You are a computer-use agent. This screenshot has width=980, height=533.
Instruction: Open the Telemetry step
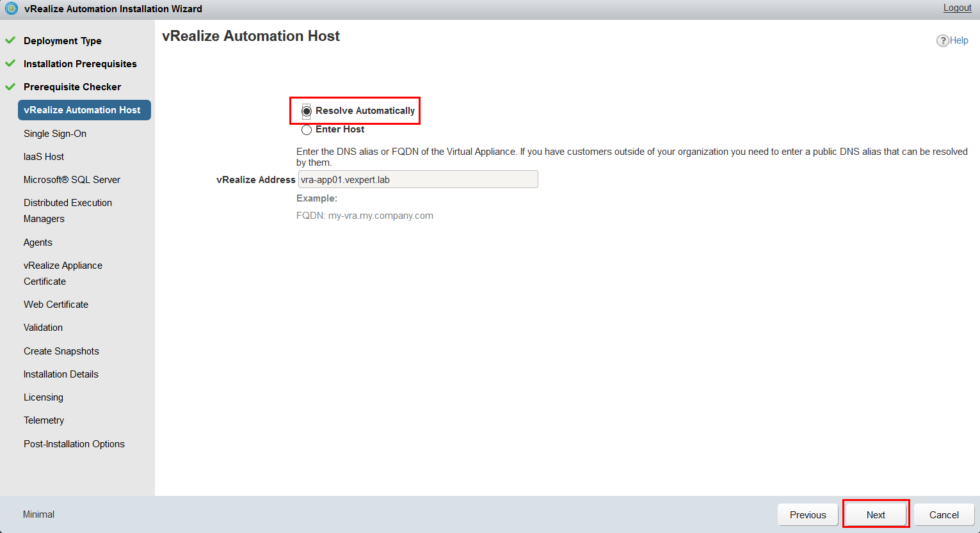point(44,420)
